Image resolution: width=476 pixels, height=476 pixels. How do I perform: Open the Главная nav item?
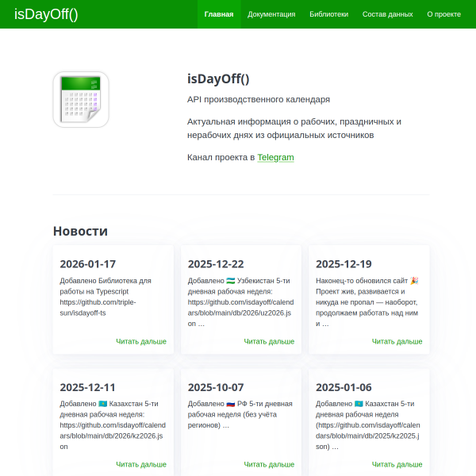click(219, 14)
